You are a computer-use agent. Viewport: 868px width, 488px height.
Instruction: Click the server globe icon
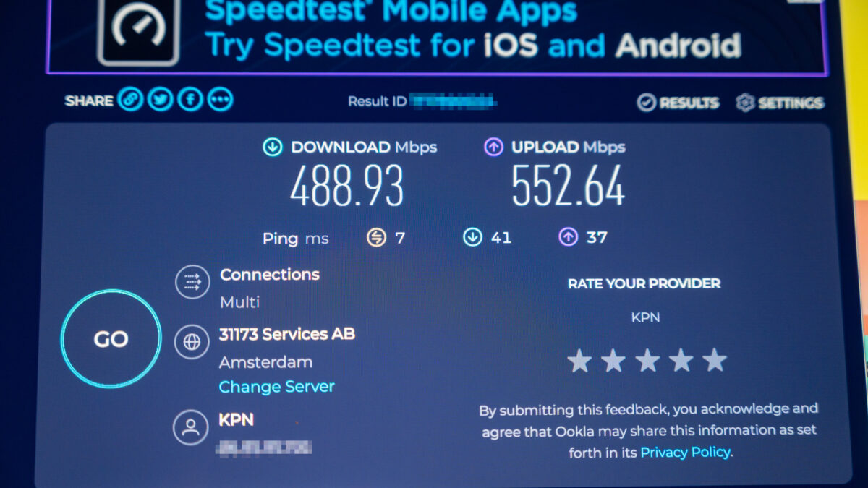coord(192,343)
